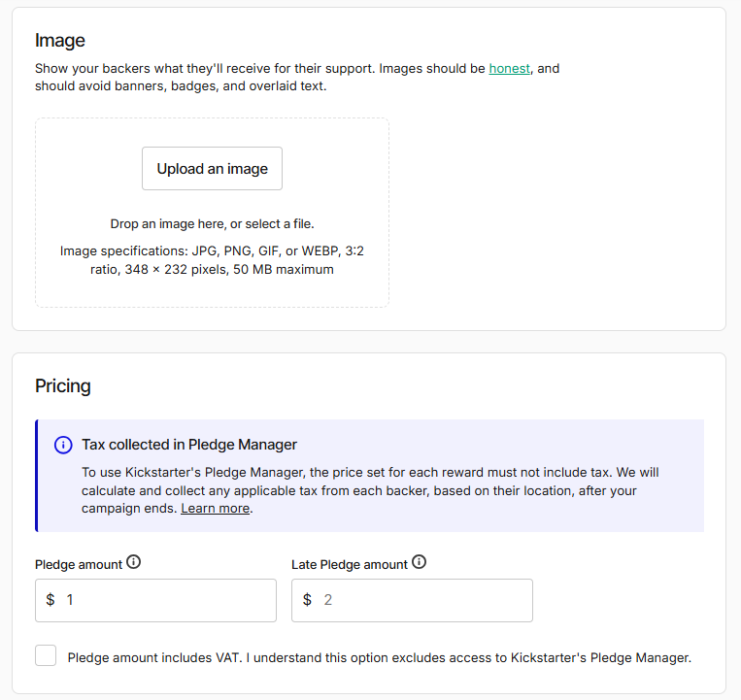Click the image specifications text in the dropzone
The image size is (741, 700).
coord(212,260)
